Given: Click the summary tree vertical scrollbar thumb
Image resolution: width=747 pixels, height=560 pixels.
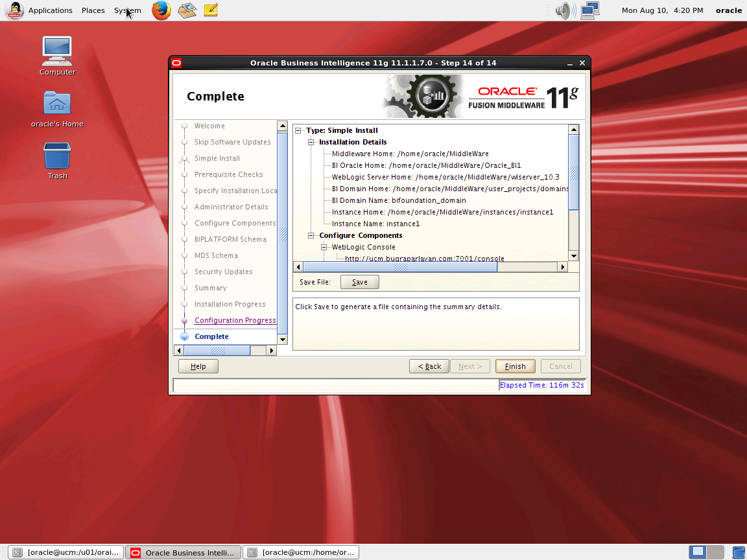Looking at the screenshot, I should click(x=574, y=172).
